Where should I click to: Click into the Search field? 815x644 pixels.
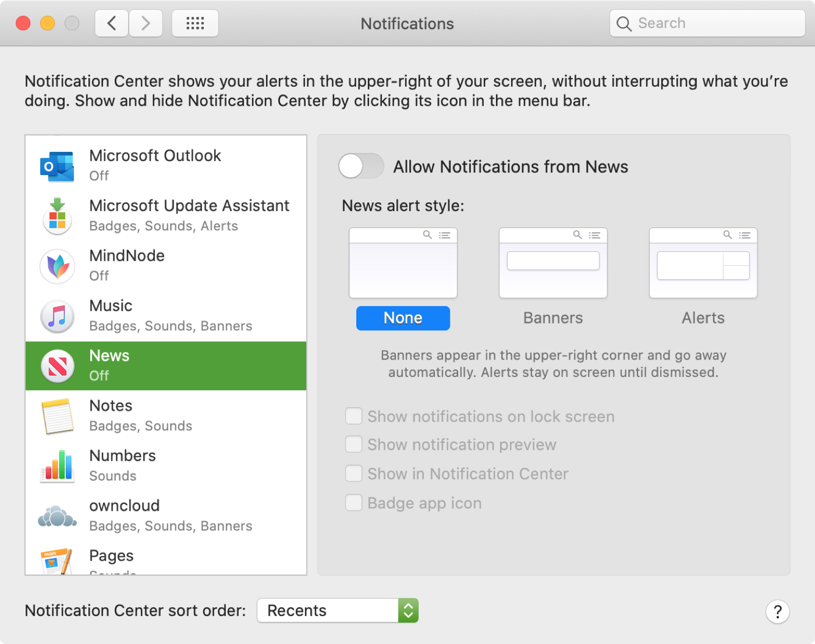point(707,23)
